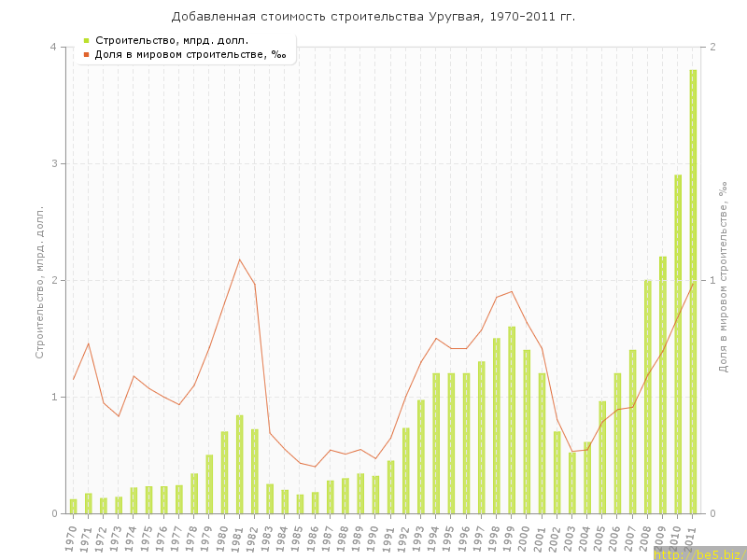Screen dimensions: 747x560
Task: Click the 2008 bar reaching value 2
Action: [648, 397]
